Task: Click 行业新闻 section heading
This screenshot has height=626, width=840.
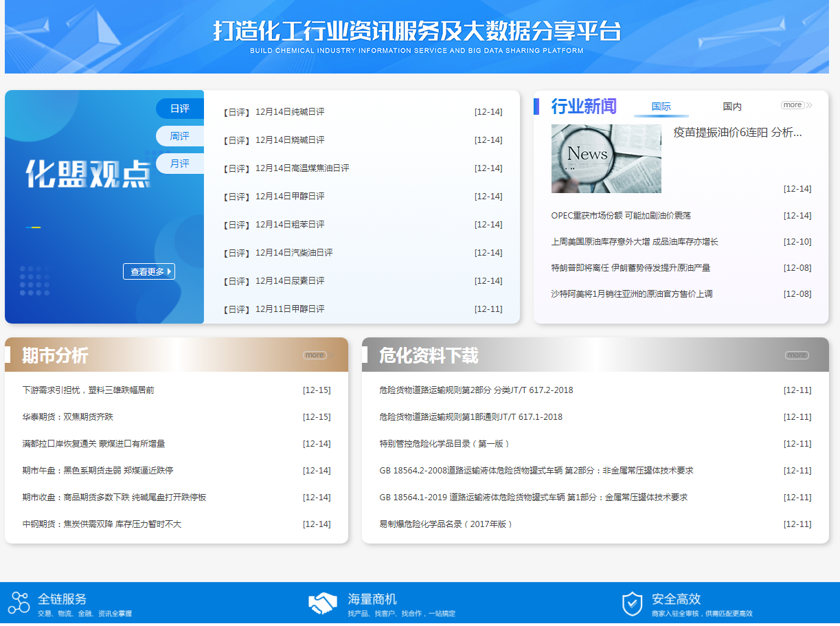Action: click(x=584, y=107)
